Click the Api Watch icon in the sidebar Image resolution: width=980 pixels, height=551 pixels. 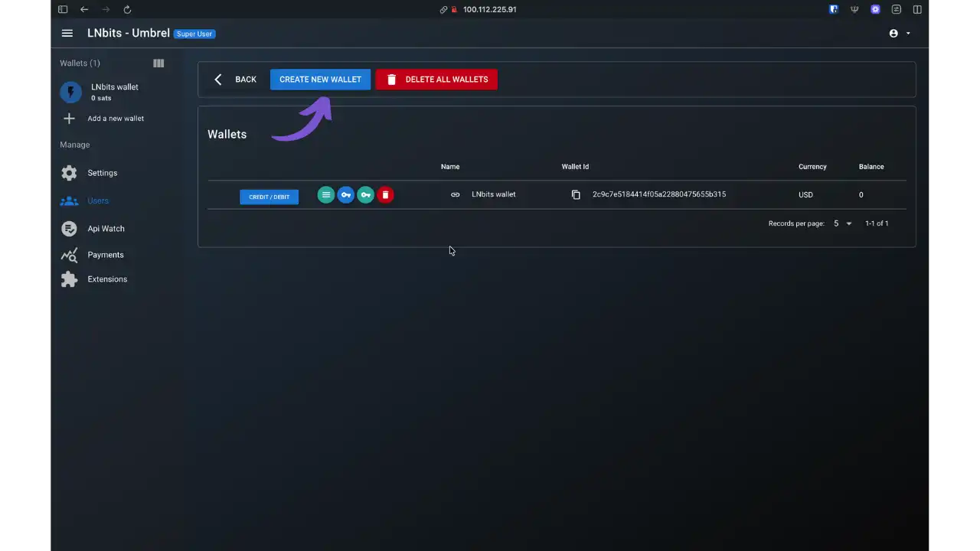pos(69,228)
